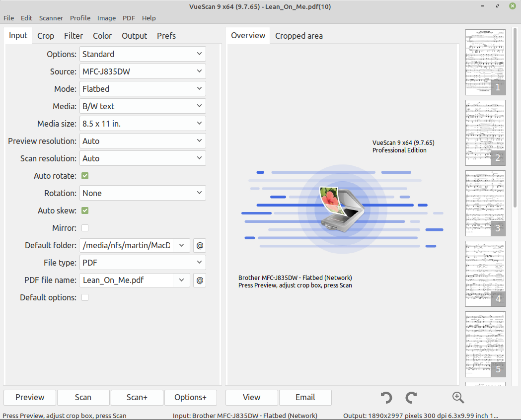
Task: Open the Image menu
Action: (x=107, y=18)
